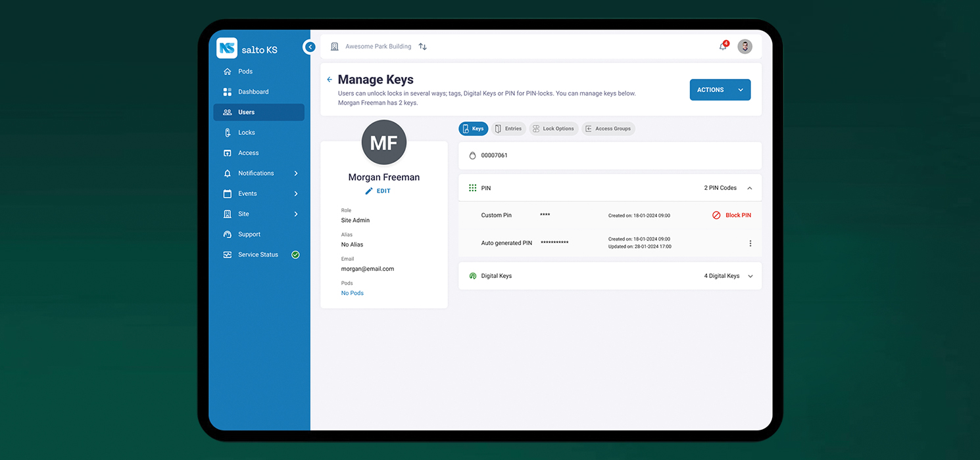The width and height of the screenshot is (980, 460).
Task: Click EDIT under Morgan Freeman
Action: pos(383,191)
